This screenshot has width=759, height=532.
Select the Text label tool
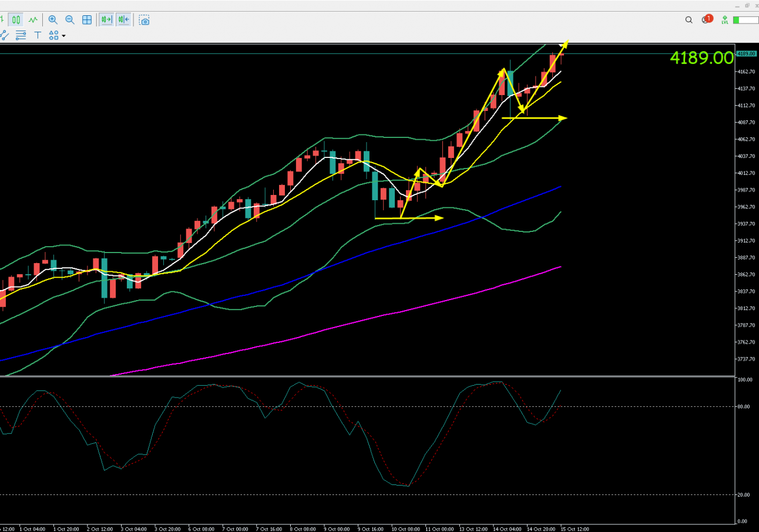coord(38,35)
